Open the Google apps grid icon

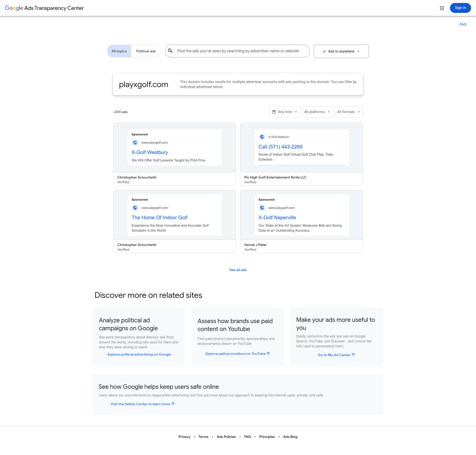pyautogui.click(x=442, y=8)
